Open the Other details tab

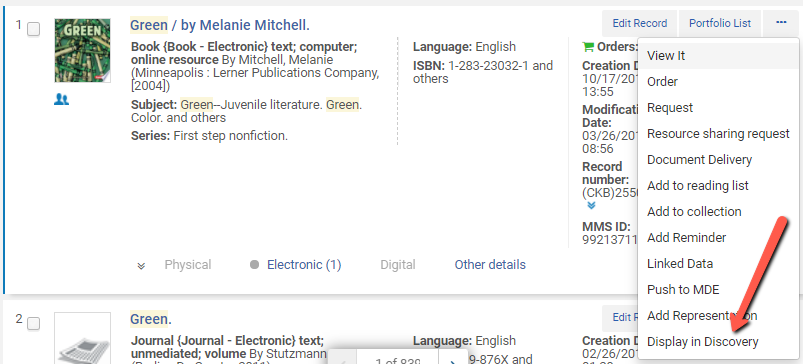click(490, 265)
